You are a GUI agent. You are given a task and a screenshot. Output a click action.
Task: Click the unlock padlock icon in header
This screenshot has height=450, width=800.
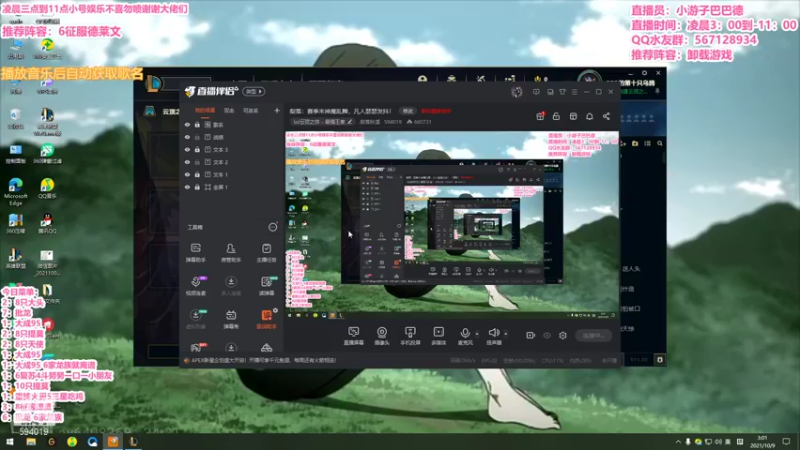point(556,116)
